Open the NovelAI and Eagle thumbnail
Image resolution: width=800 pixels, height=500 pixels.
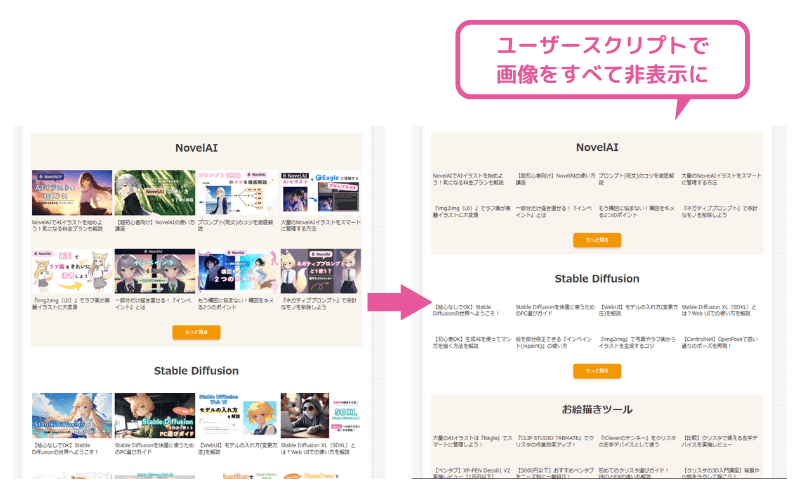(x=321, y=193)
